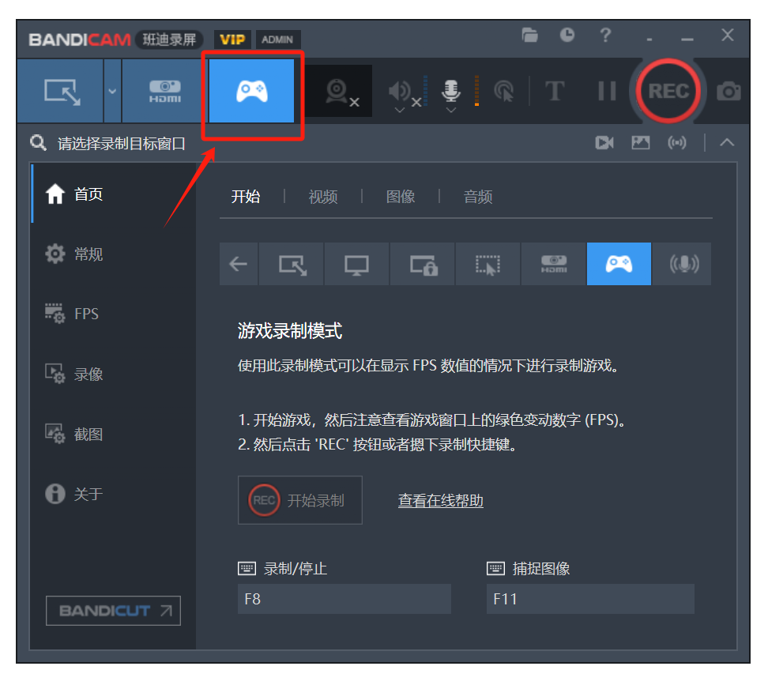Select audio-only recording mode icon
This screenshot has width=768, height=700.
pos(683,264)
